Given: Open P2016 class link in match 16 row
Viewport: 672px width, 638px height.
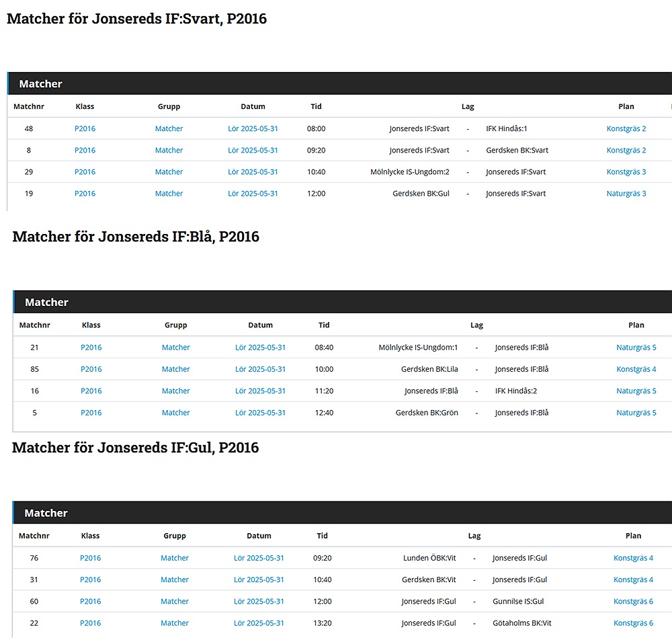Looking at the screenshot, I should [91, 391].
